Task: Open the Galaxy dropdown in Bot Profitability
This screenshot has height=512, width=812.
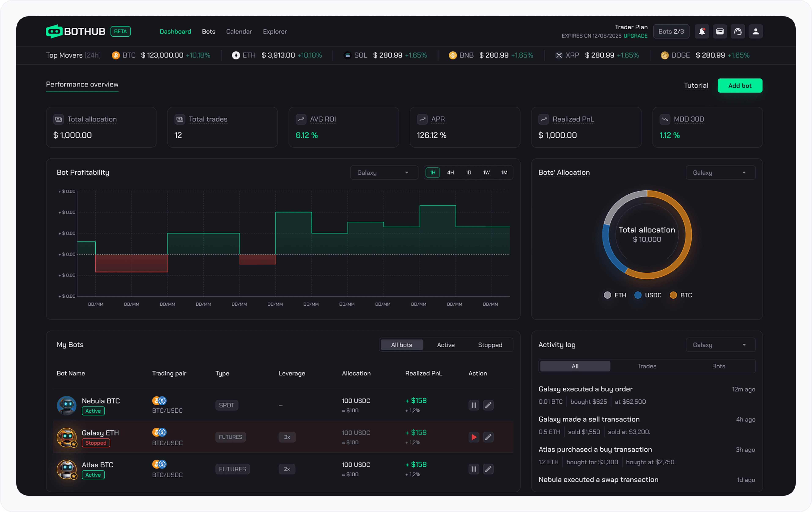Action: click(384, 172)
